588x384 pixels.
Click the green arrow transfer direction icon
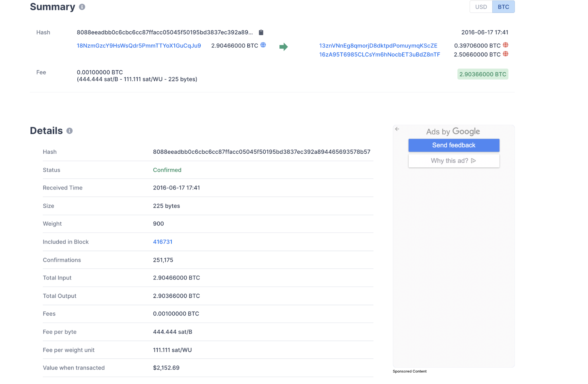(284, 46)
